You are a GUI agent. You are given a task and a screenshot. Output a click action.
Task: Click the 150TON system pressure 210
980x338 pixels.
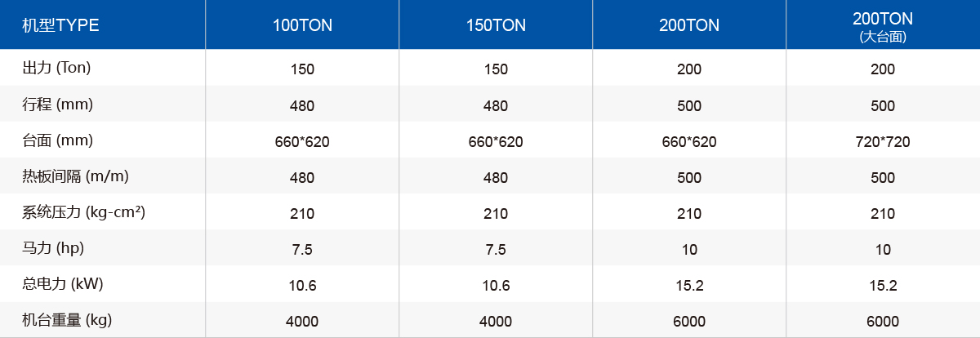coord(496,214)
